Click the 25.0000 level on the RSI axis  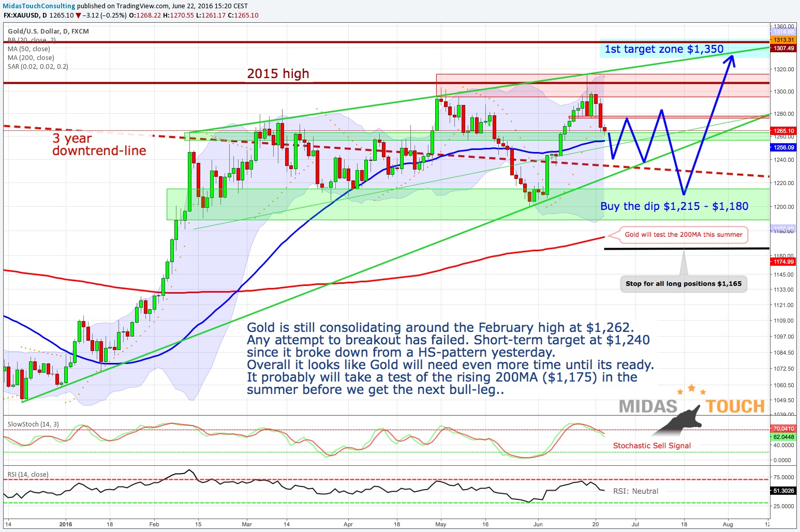[x=783, y=506]
